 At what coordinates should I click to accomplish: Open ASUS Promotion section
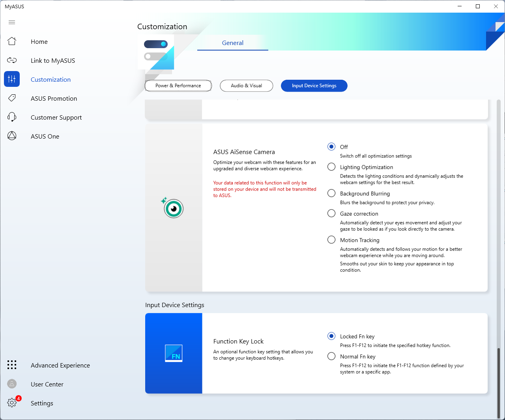point(54,98)
